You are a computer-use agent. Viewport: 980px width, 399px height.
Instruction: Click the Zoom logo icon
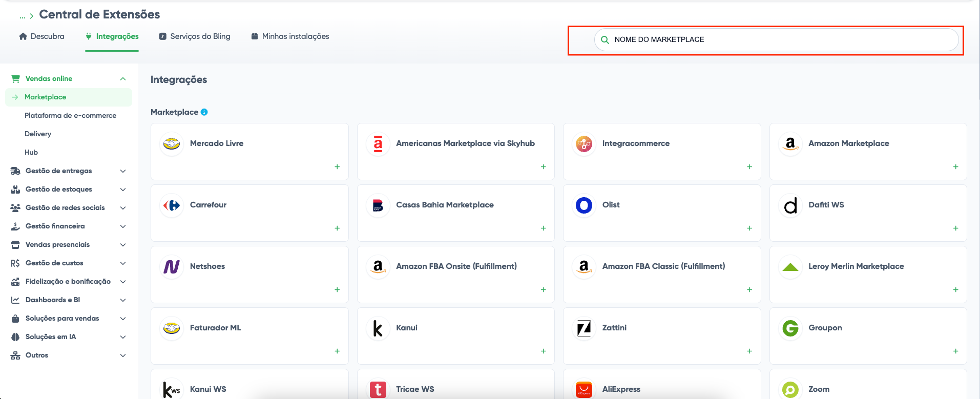(x=790, y=389)
